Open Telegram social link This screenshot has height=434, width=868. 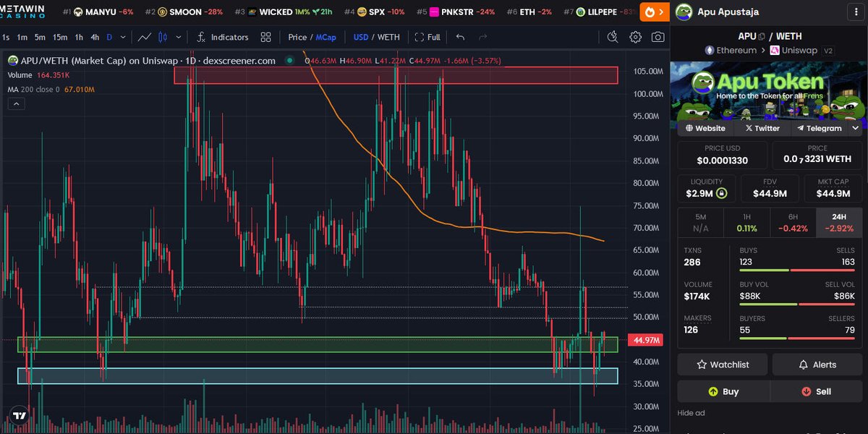[819, 128]
